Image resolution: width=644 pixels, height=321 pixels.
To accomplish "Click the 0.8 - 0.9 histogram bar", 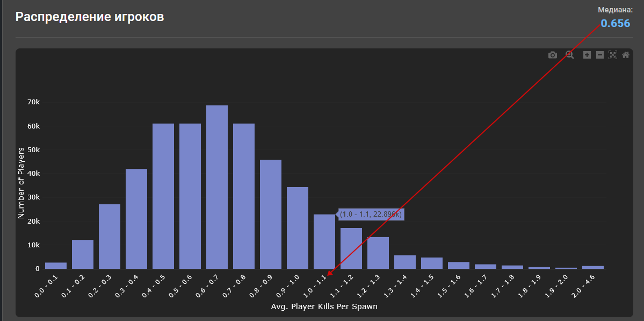I will [271, 214].
